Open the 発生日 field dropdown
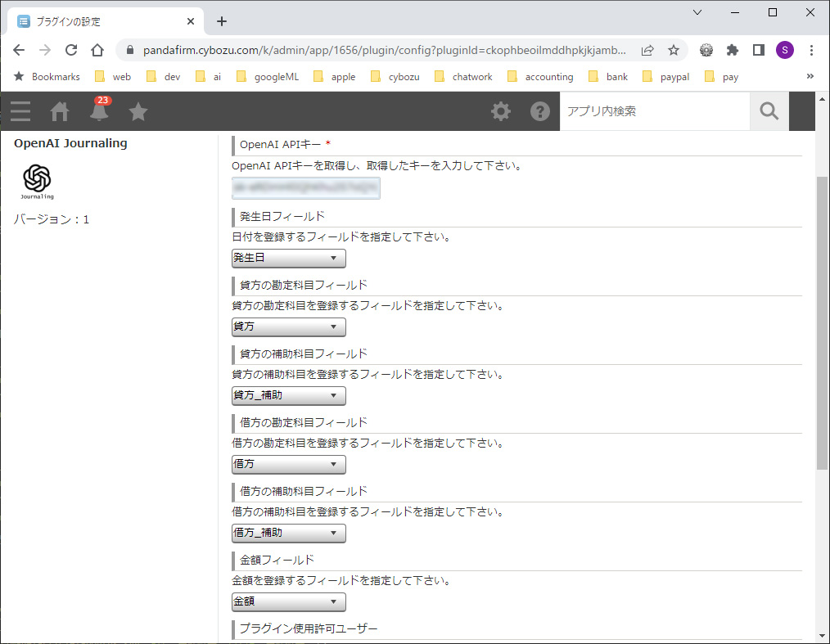Screen dimensions: 830x644 [289, 259]
